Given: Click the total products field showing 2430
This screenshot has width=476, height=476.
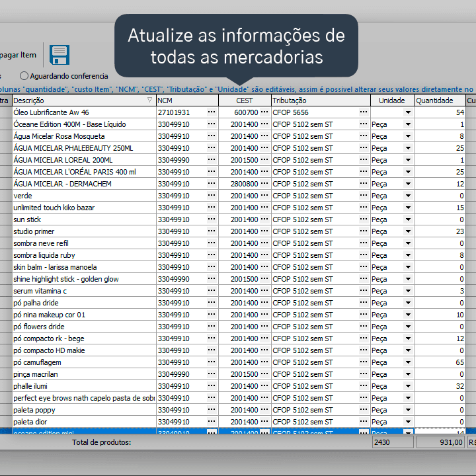Looking at the screenshot, I should point(393,442).
